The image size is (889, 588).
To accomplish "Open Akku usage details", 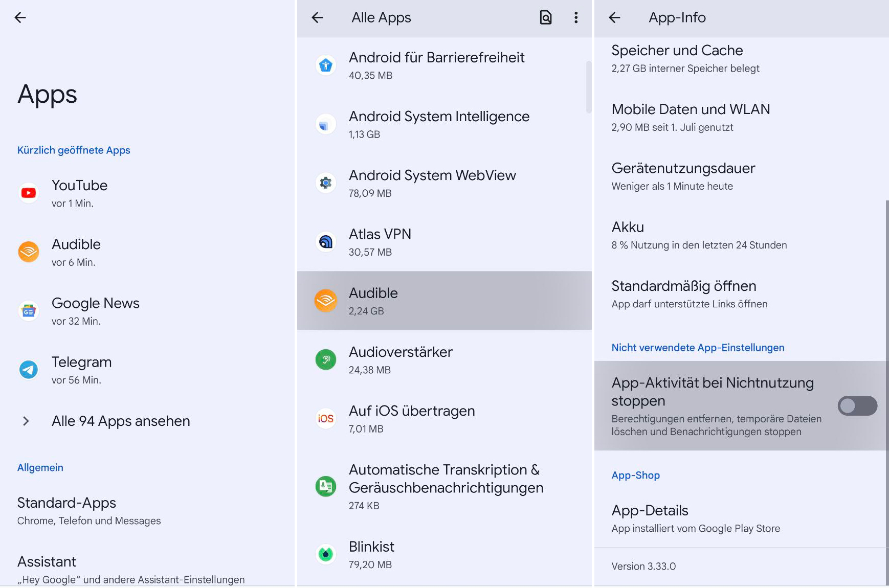I will tap(741, 235).
